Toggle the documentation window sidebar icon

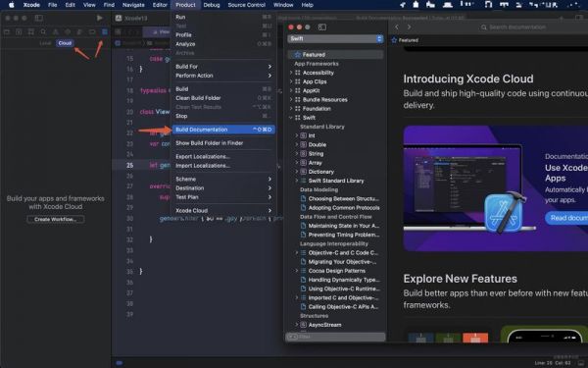322,27
